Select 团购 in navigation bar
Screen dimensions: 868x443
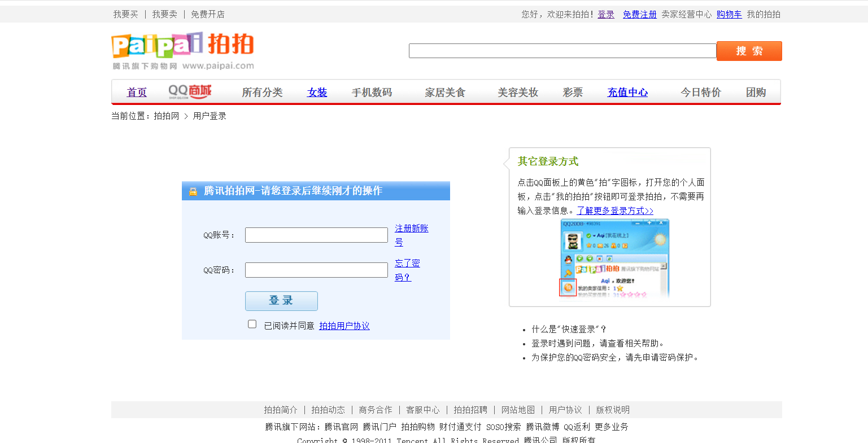coord(756,92)
